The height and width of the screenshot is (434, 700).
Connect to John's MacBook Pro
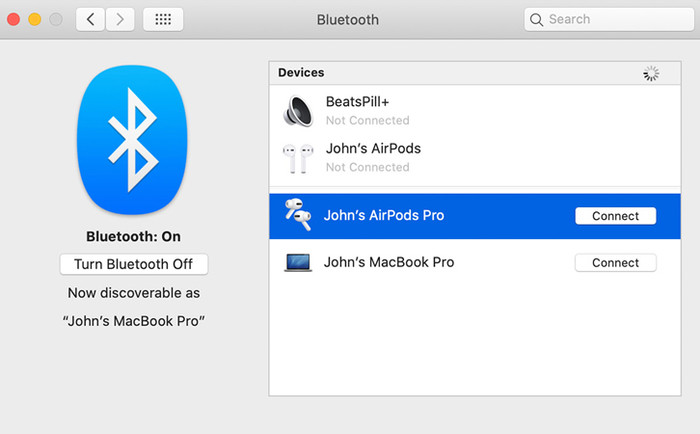pyautogui.click(x=615, y=263)
